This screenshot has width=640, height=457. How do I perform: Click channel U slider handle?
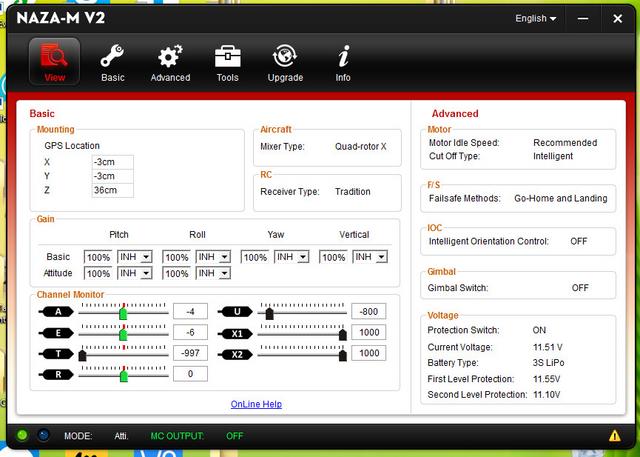[269, 313]
